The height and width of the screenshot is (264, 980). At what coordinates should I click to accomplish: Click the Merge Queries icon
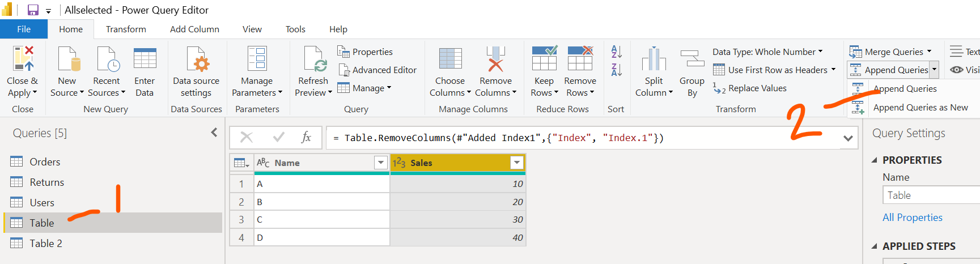(x=855, y=52)
